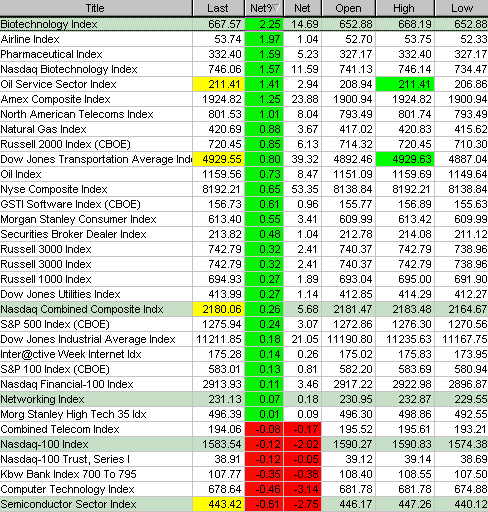Click the highlighted Last value 211.41
The image size is (488, 512).
click(219, 84)
